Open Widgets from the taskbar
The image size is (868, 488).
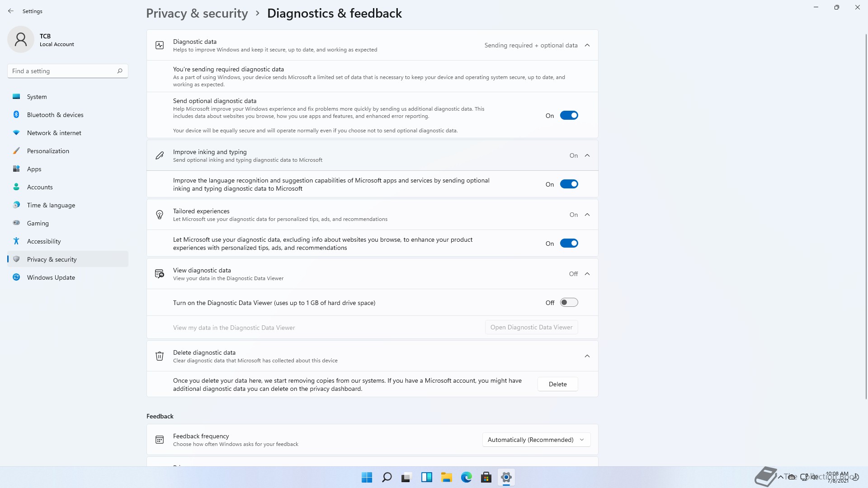(x=426, y=477)
